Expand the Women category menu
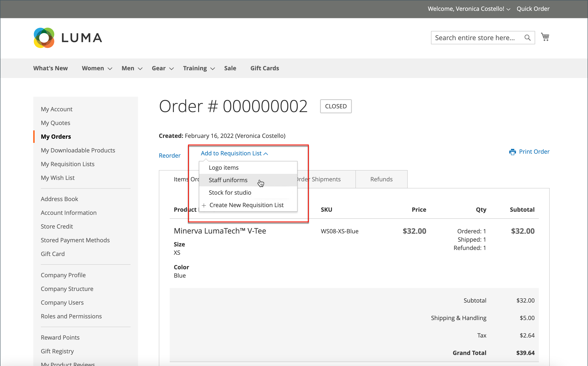 97,68
